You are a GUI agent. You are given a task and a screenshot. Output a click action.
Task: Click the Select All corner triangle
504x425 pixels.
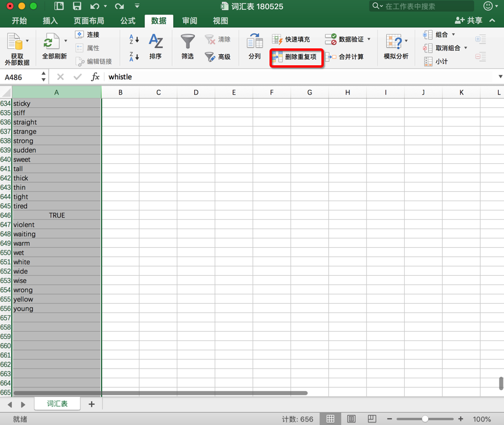[6, 93]
